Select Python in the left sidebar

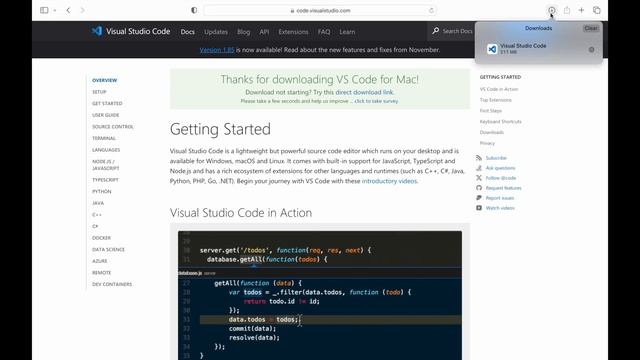coord(102,191)
